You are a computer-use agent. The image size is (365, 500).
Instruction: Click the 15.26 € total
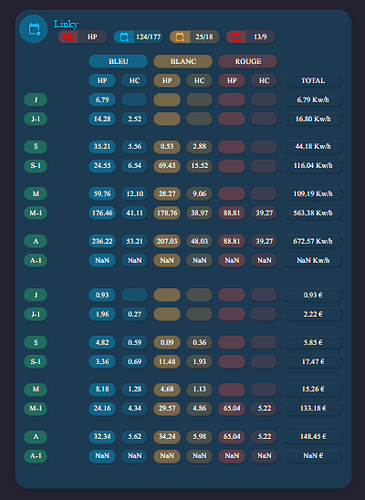tap(313, 389)
